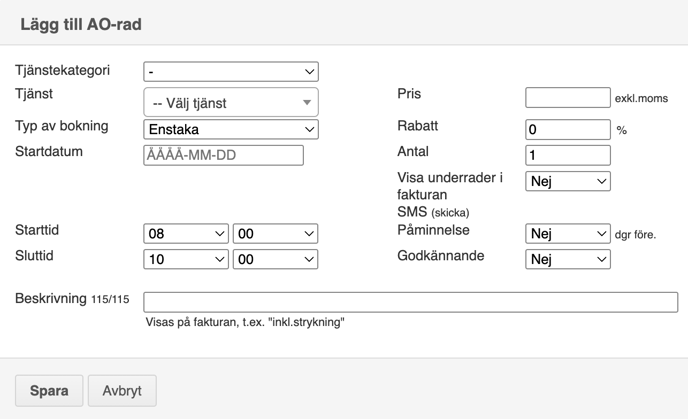This screenshot has width=688, height=419.
Task: Expand the Typ av bokning dropdown
Action: 231,129
